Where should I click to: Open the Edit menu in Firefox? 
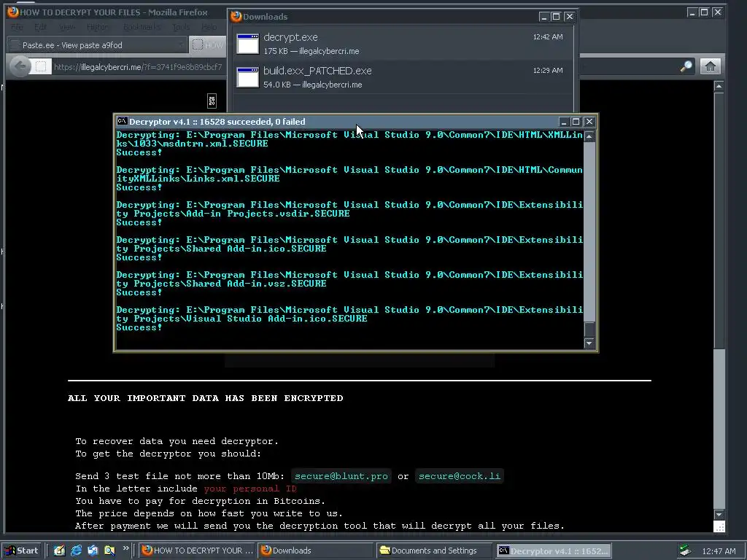click(x=41, y=27)
